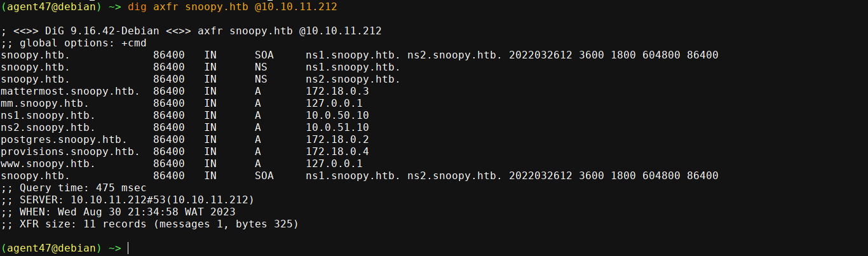Click the IP address 172.18.0.4
This screenshot has height=256, width=868.
pyautogui.click(x=337, y=152)
